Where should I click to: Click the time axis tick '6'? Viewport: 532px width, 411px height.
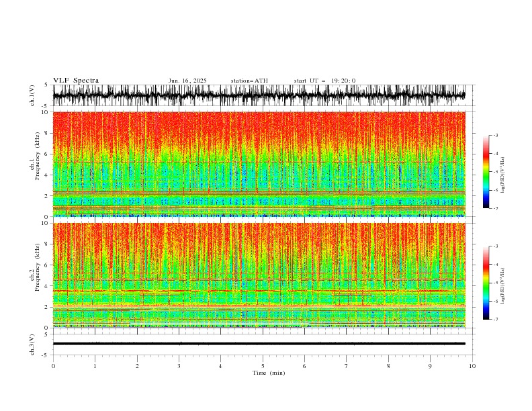click(304, 366)
